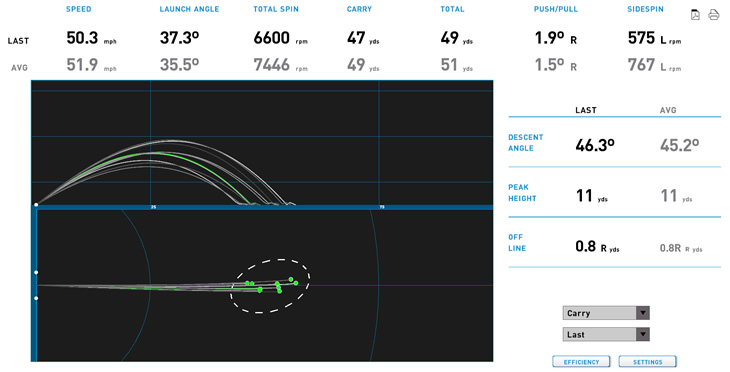This screenshot has width=730, height=372.
Task: Open the SETTINGS button
Action: 648,362
